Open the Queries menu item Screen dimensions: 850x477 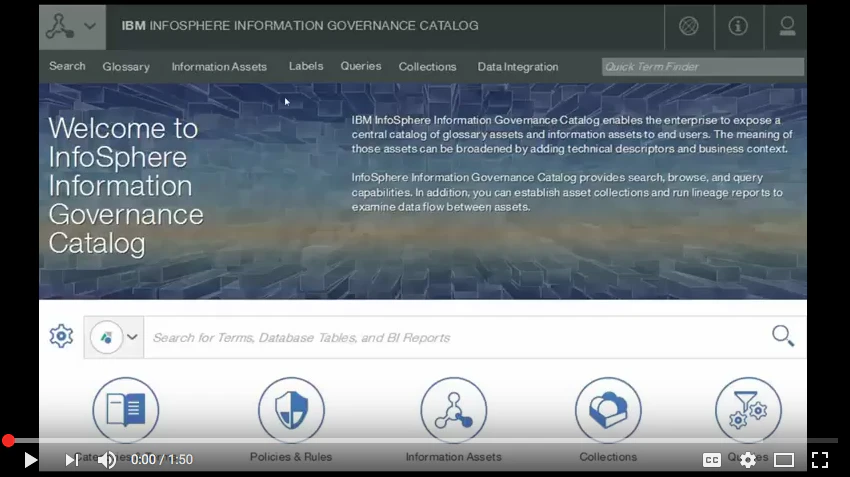coord(360,66)
